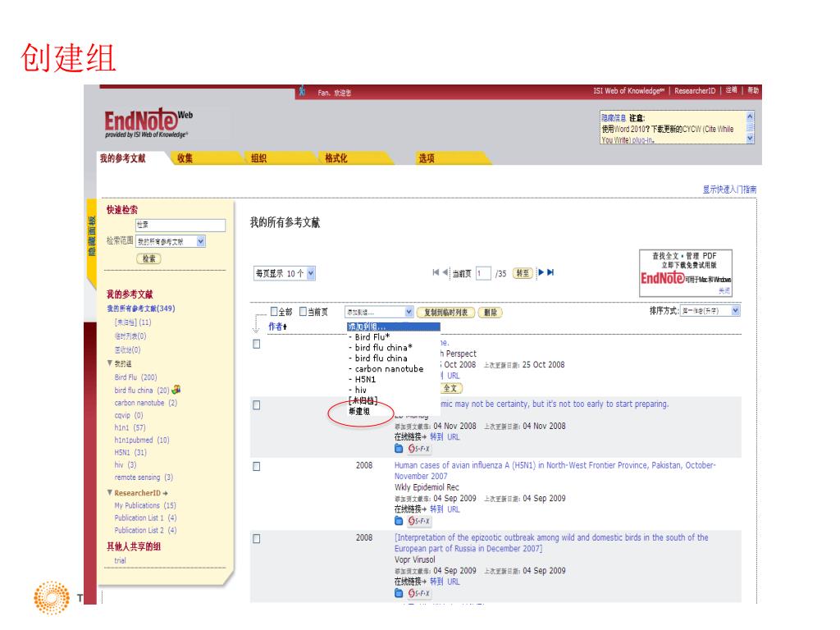Switch to 收集 tab
Viewport: 840px width, 630px height.
(185, 158)
